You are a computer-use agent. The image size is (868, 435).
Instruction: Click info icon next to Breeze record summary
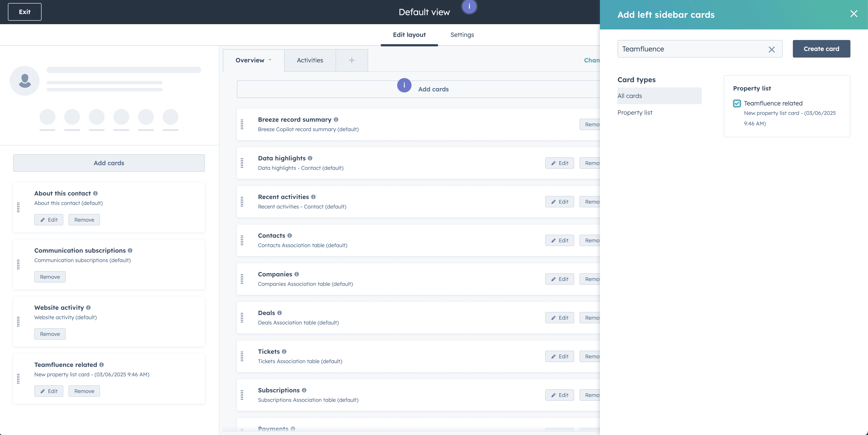(x=336, y=120)
